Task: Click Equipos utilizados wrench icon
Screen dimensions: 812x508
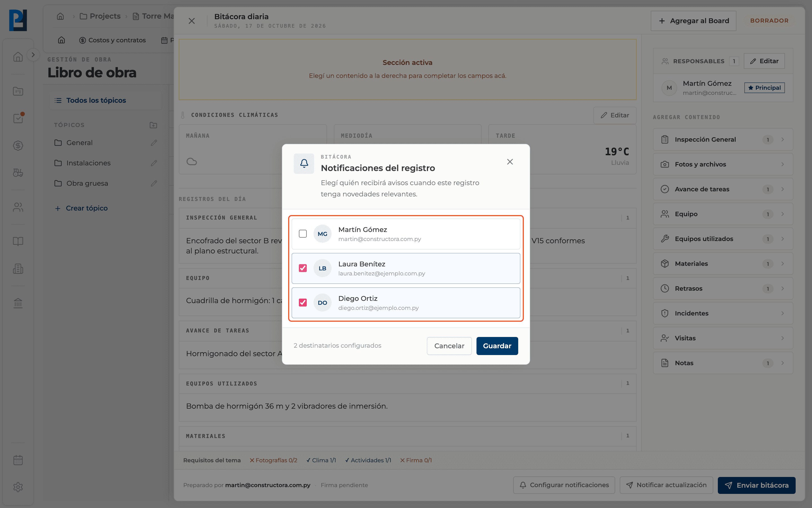Action: (x=665, y=239)
